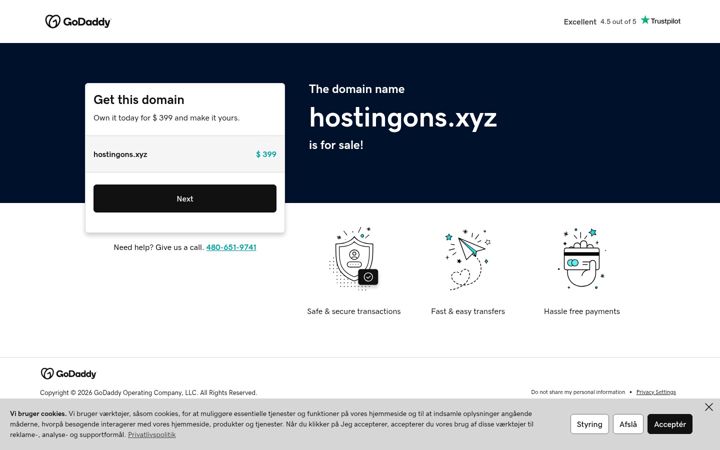Click the Hassle free payments card icon
720x450 pixels.
(x=581, y=259)
